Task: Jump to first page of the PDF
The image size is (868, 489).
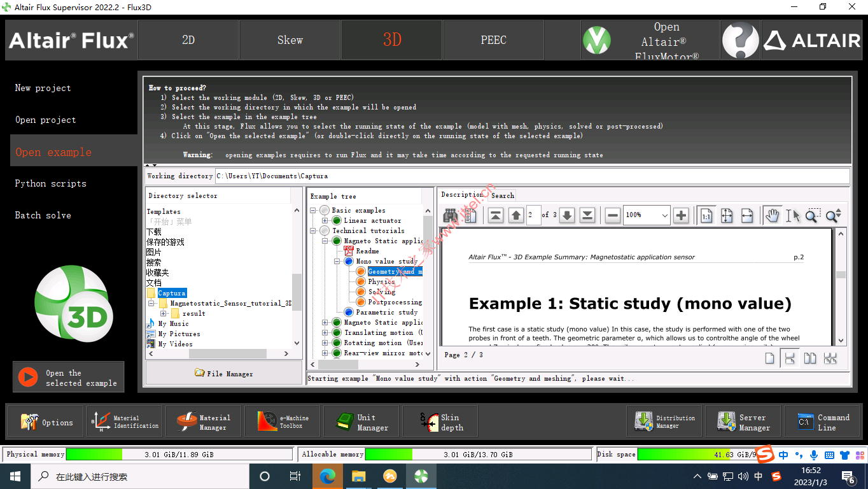Action: pos(496,215)
